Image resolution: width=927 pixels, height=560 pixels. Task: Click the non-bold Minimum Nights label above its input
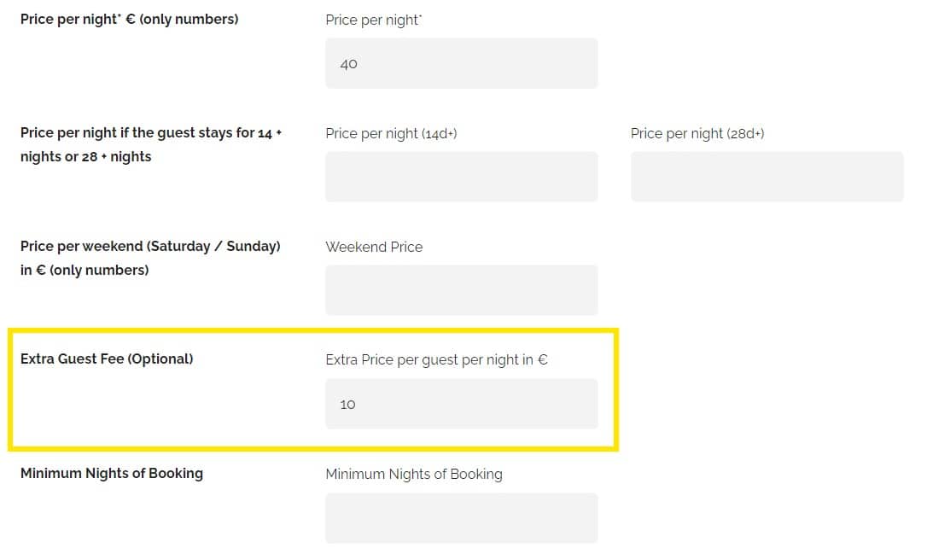[x=414, y=474]
